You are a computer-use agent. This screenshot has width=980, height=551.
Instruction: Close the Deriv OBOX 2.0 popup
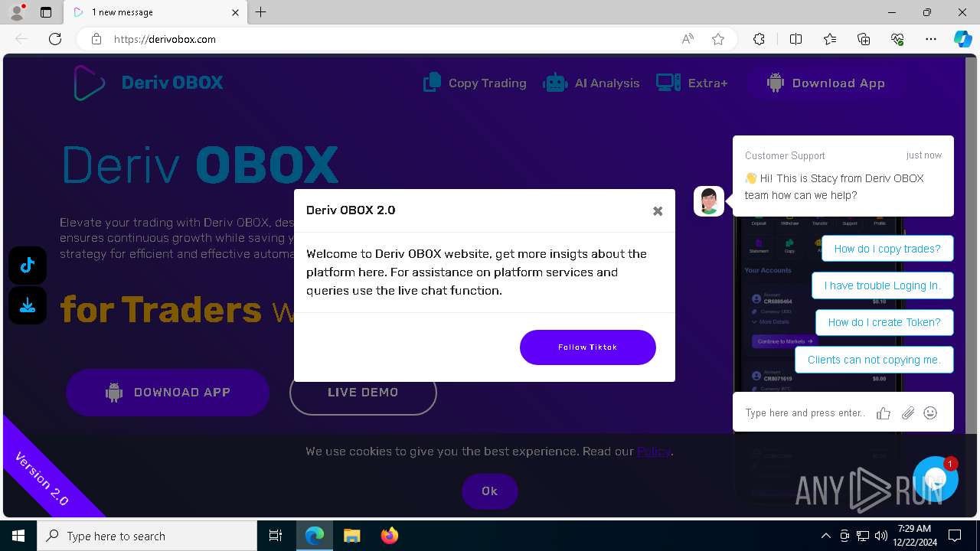pos(658,211)
